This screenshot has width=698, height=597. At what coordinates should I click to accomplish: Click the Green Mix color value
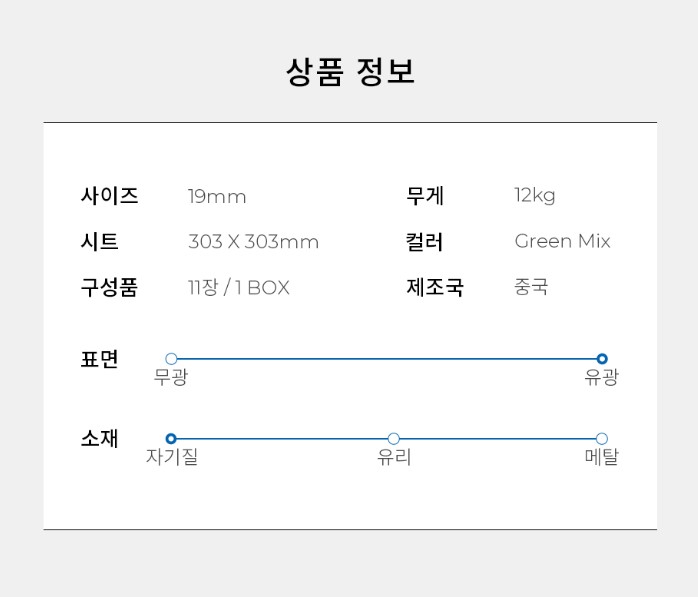[562, 242]
